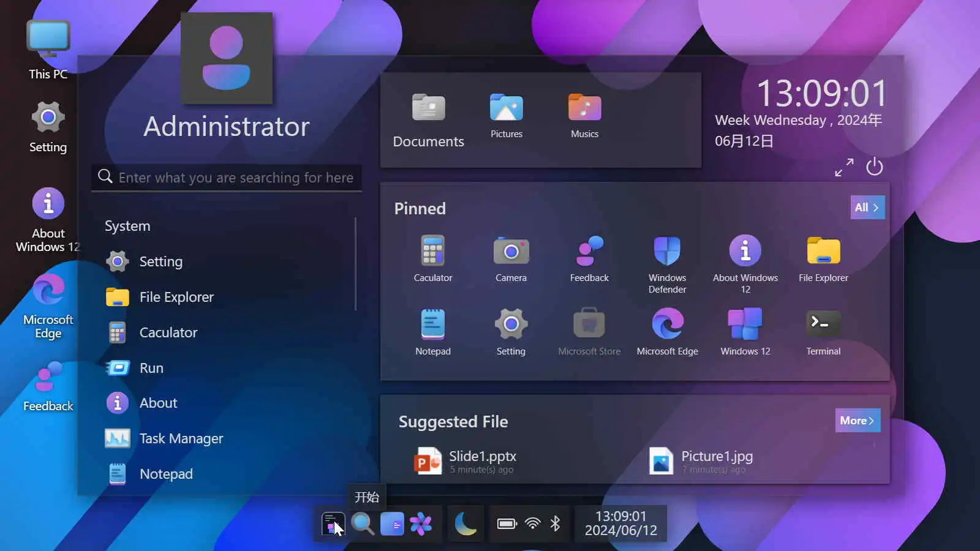Click the colorful flower icon in taskbar
This screenshot has width=980, height=551.
coord(421,524)
